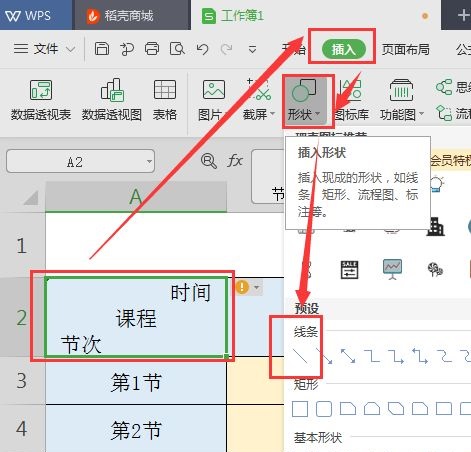Select the straight line shape under 线条
This screenshot has height=452, width=471.
(300, 356)
